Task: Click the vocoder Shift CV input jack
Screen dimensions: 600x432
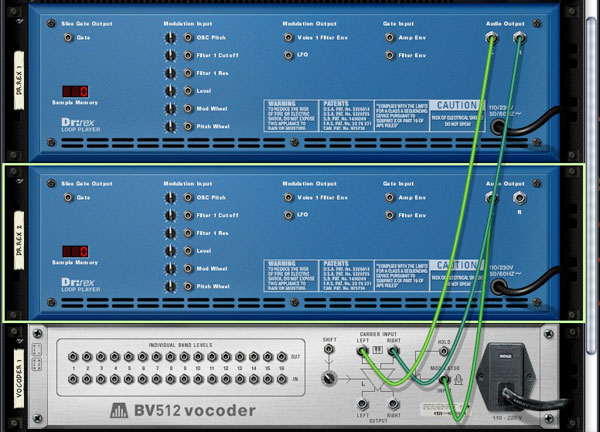Action: (329, 349)
